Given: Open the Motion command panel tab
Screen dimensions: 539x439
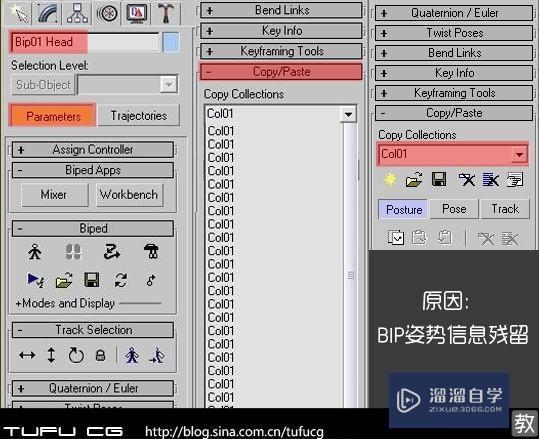Looking at the screenshot, I should pos(107,13).
